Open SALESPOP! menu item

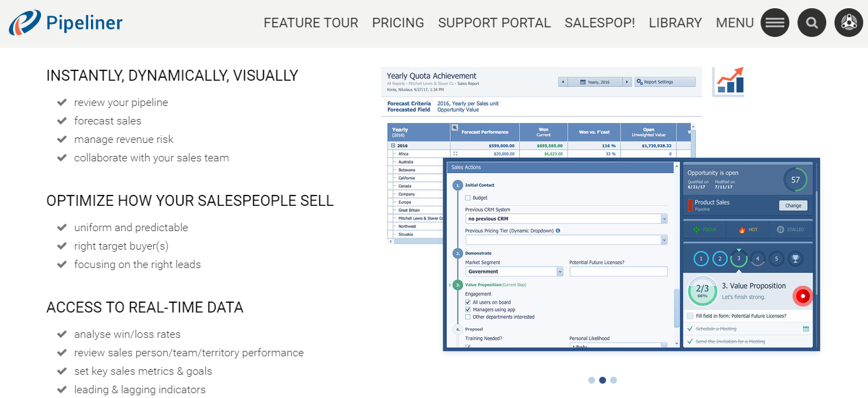600,23
